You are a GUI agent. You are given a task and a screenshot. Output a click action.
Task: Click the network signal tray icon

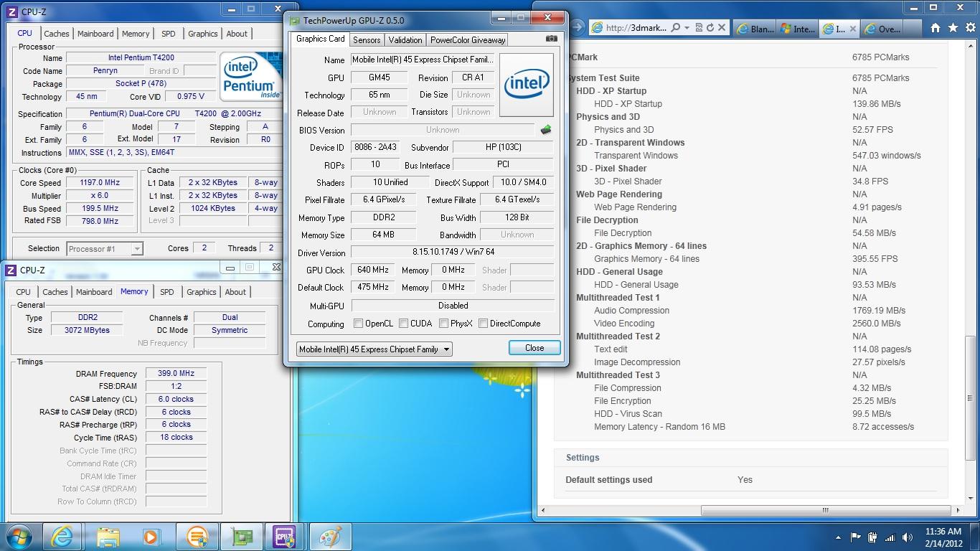890,537
